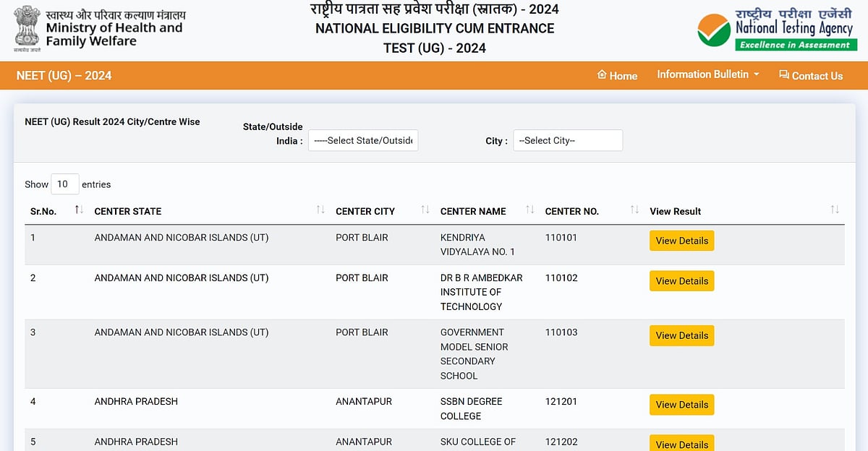The width and height of the screenshot is (868, 451).
Task: Click the Show entries number field
Action: click(x=64, y=184)
